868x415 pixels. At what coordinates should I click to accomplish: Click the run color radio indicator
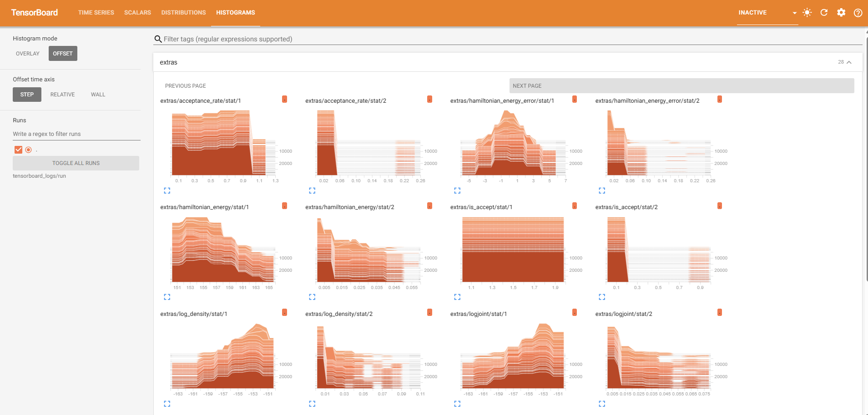click(x=29, y=149)
